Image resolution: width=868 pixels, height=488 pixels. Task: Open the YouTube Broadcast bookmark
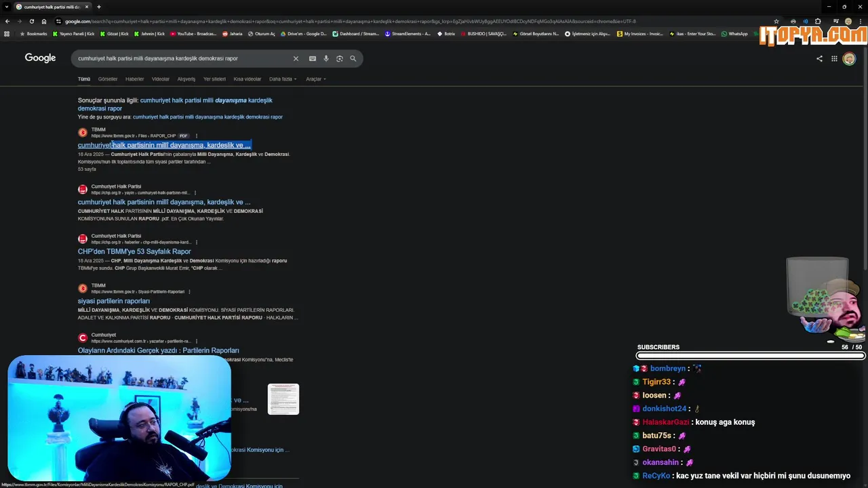[x=193, y=33]
